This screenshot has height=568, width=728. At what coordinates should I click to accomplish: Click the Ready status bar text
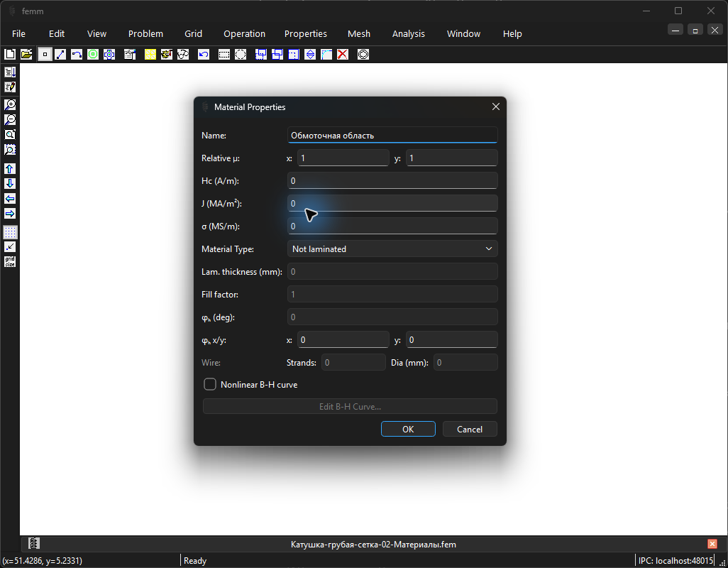[x=195, y=561]
